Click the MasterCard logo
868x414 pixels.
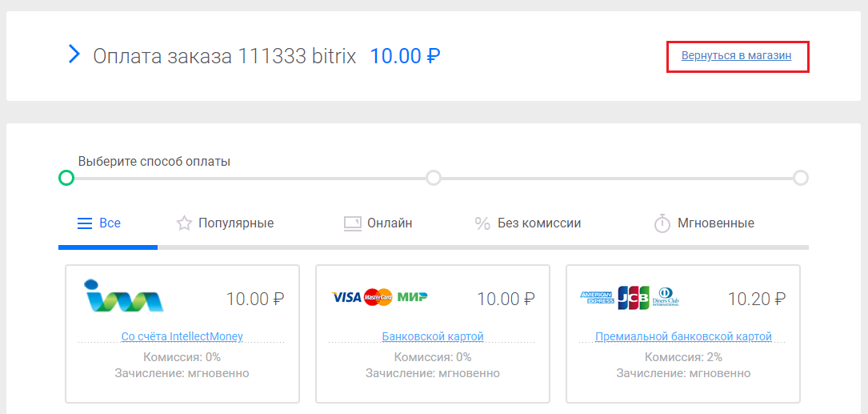point(378,298)
